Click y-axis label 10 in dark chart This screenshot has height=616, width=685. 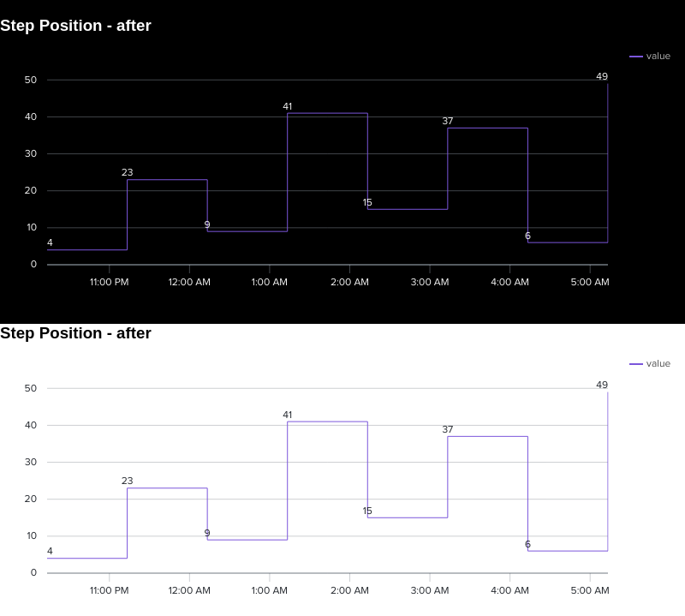point(32,227)
